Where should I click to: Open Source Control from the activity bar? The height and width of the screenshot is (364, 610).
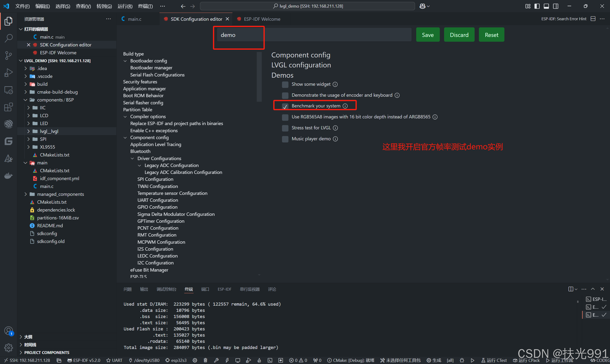tap(9, 56)
